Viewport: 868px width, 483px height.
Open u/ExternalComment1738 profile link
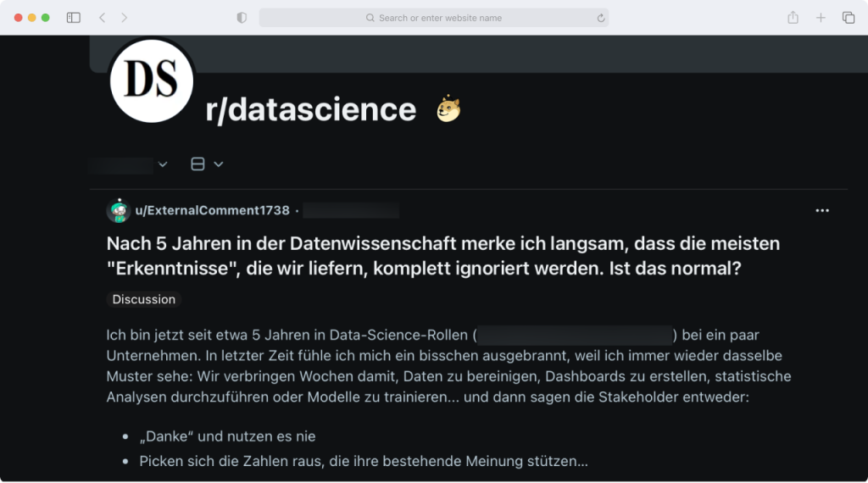pyautogui.click(x=212, y=210)
